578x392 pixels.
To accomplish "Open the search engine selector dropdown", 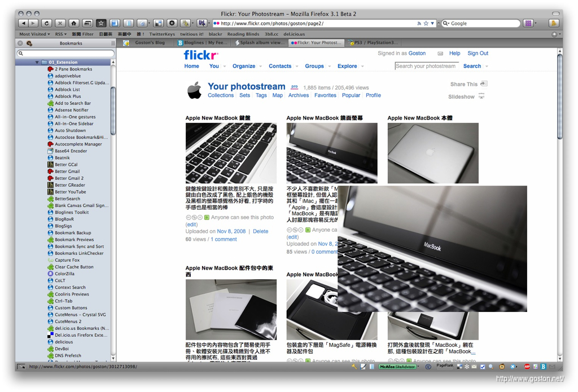I will pos(446,23).
